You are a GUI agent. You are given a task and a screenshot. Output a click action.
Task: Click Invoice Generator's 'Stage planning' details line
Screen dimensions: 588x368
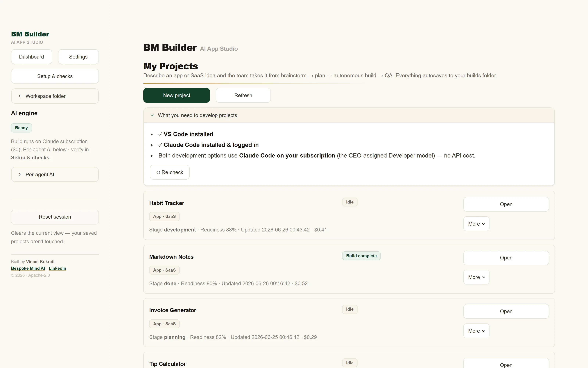point(233,337)
